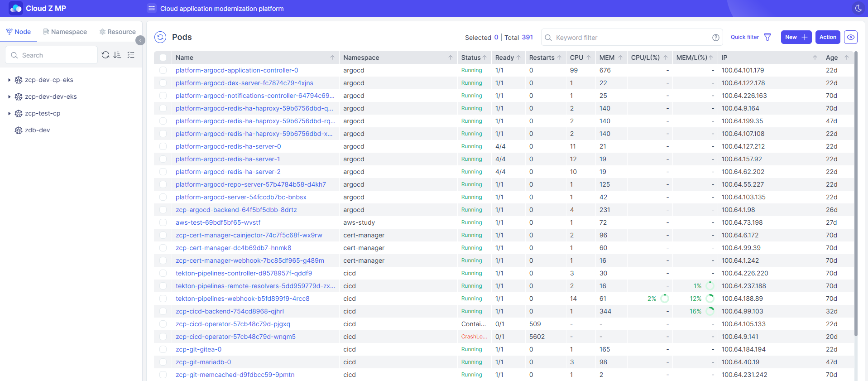Open pod zcp-cicd-backend-754cd8968-qjhrl
Image resolution: width=868 pixels, height=381 pixels.
coord(230,311)
